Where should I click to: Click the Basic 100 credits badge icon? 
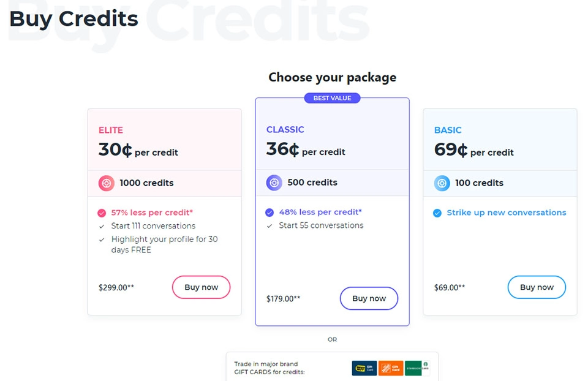[442, 183]
